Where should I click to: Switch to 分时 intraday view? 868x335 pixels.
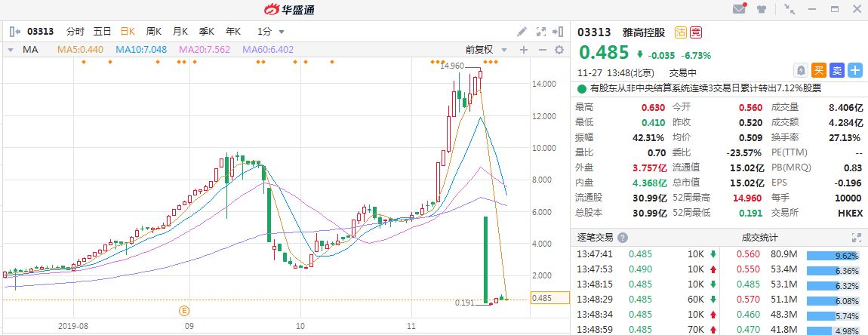(75, 32)
